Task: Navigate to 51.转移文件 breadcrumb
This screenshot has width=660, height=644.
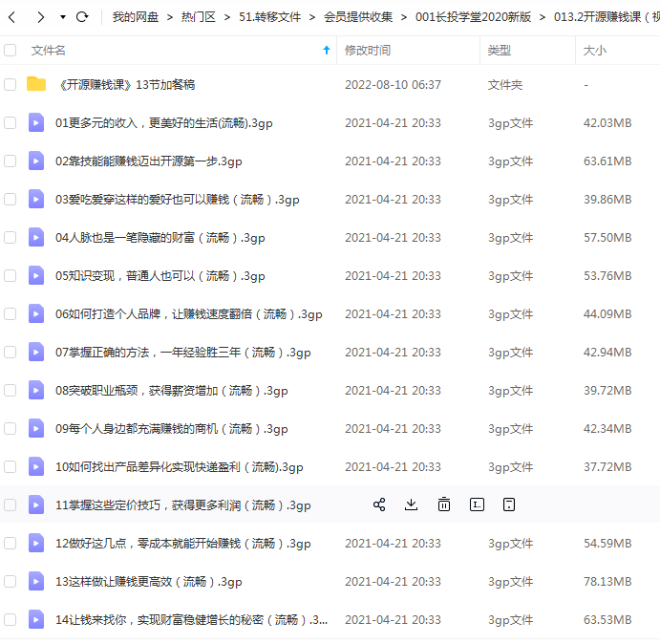Action: point(269,17)
